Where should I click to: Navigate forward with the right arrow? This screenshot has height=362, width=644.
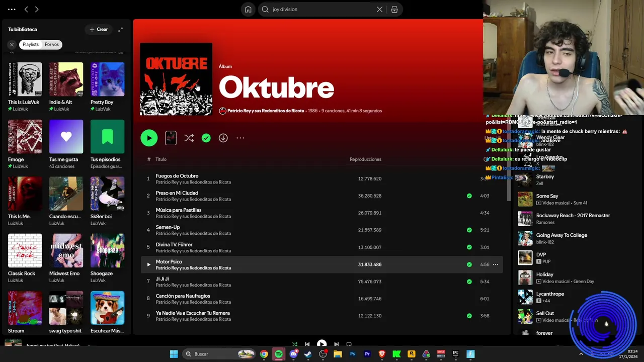37,9
